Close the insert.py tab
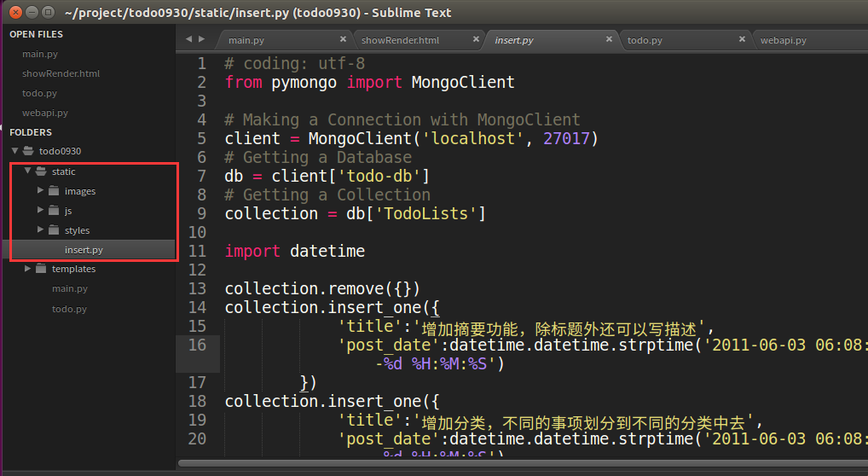 (609, 39)
